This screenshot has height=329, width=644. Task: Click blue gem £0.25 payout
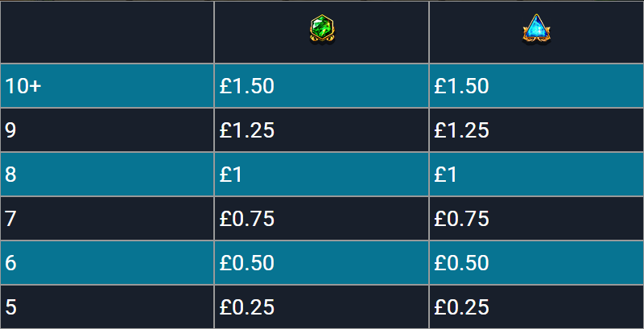click(461, 307)
